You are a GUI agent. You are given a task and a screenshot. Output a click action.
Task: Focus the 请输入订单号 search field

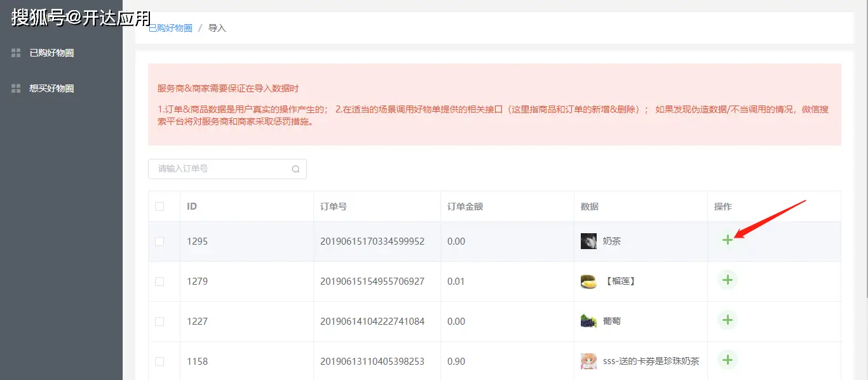pyautogui.click(x=227, y=169)
